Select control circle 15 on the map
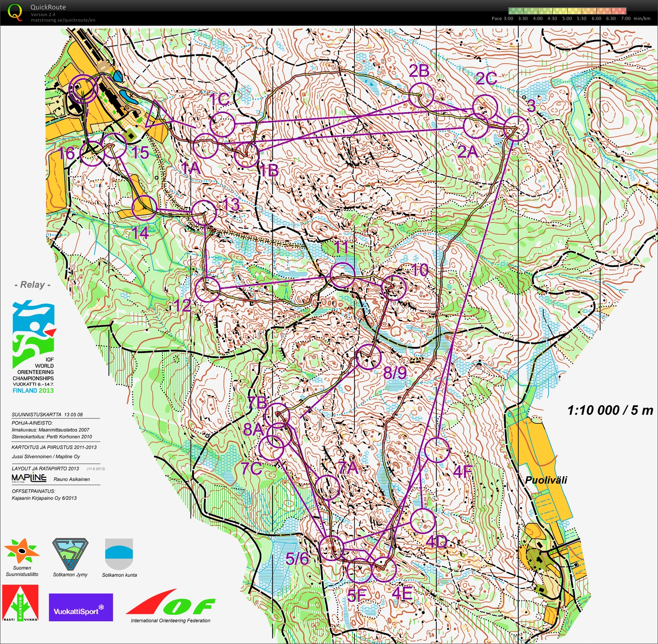Image resolution: width=658 pixels, height=644 pixels. click(x=114, y=145)
